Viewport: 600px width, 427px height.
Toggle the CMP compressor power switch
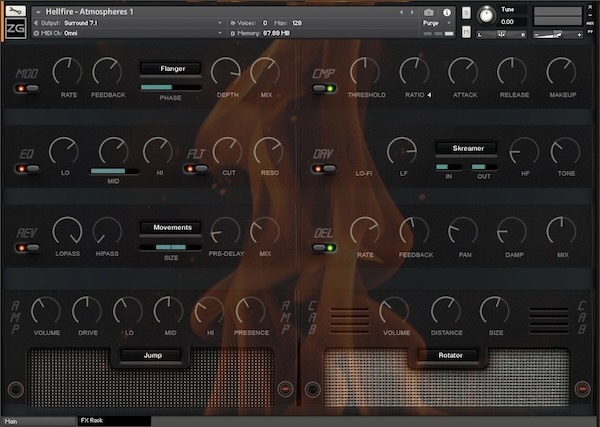click(x=324, y=88)
